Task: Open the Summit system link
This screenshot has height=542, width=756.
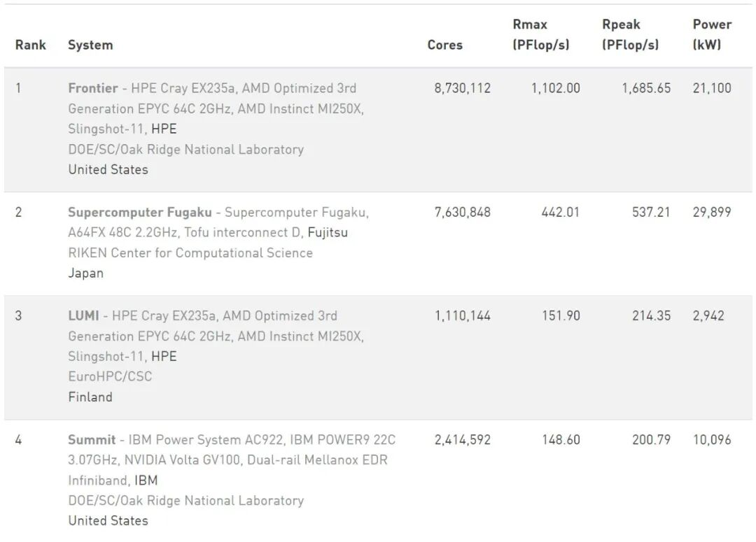Action: (x=92, y=440)
